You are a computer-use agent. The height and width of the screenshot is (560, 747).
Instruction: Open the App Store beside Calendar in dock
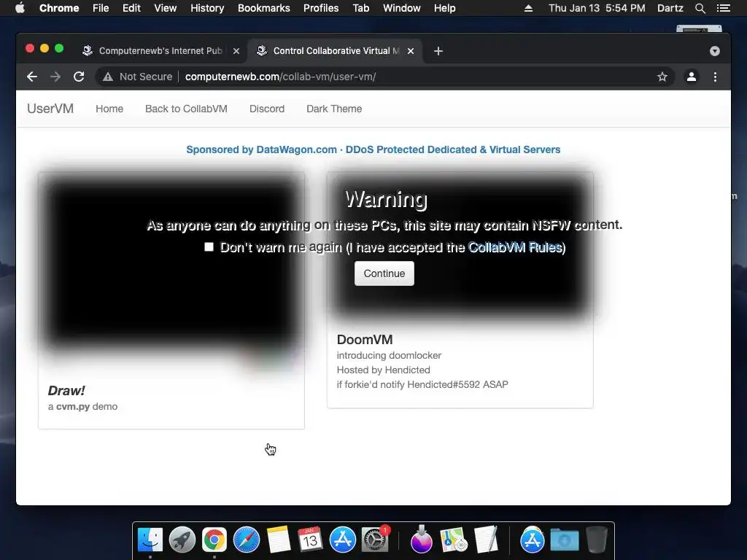tap(343, 540)
